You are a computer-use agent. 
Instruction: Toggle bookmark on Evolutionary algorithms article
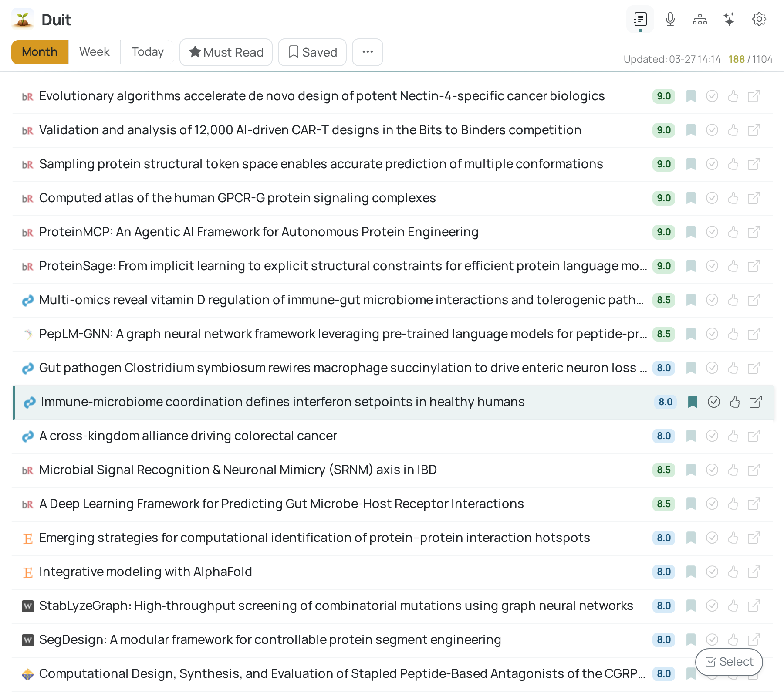[691, 96]
